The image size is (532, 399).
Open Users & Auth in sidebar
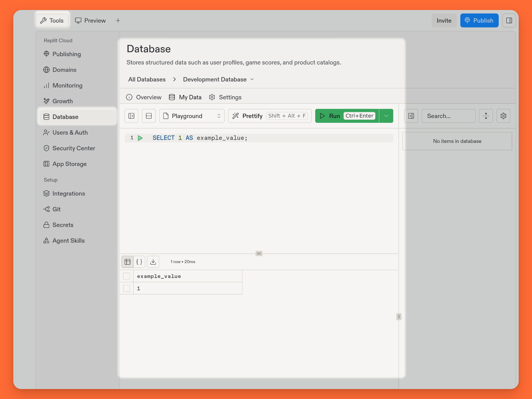(x=77, y=132)
